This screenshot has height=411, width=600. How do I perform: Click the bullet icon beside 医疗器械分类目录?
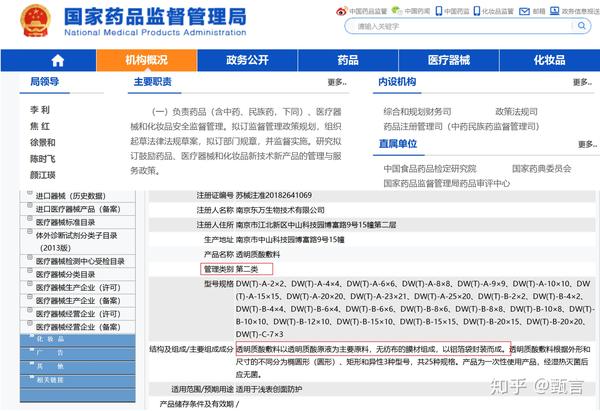[29, 271]
